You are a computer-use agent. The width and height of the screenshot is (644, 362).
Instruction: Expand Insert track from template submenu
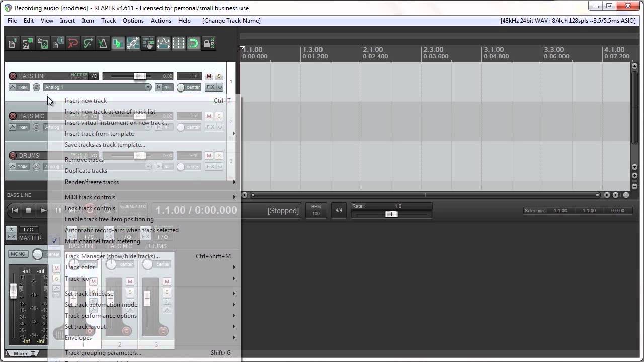(x=144, y=134)
